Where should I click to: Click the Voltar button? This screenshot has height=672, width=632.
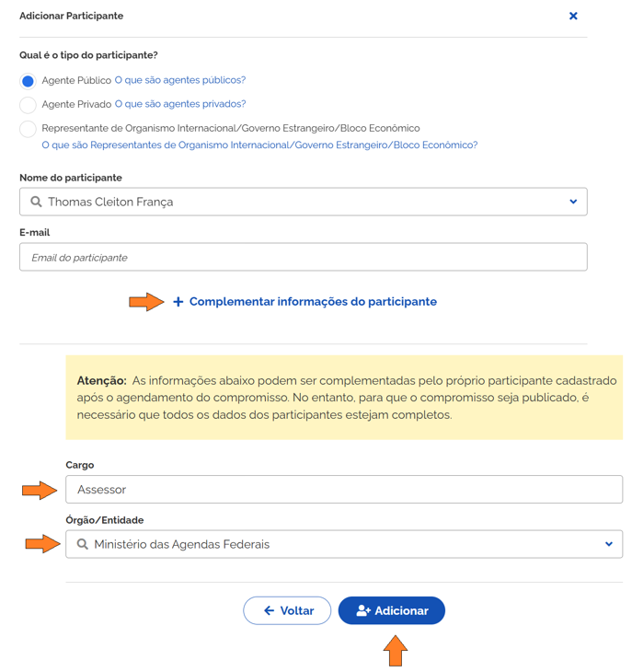tap(287, 610)
